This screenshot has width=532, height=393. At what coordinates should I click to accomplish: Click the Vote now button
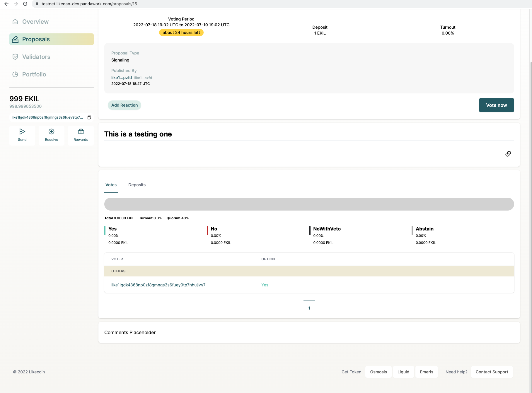[x=496, y=105]
